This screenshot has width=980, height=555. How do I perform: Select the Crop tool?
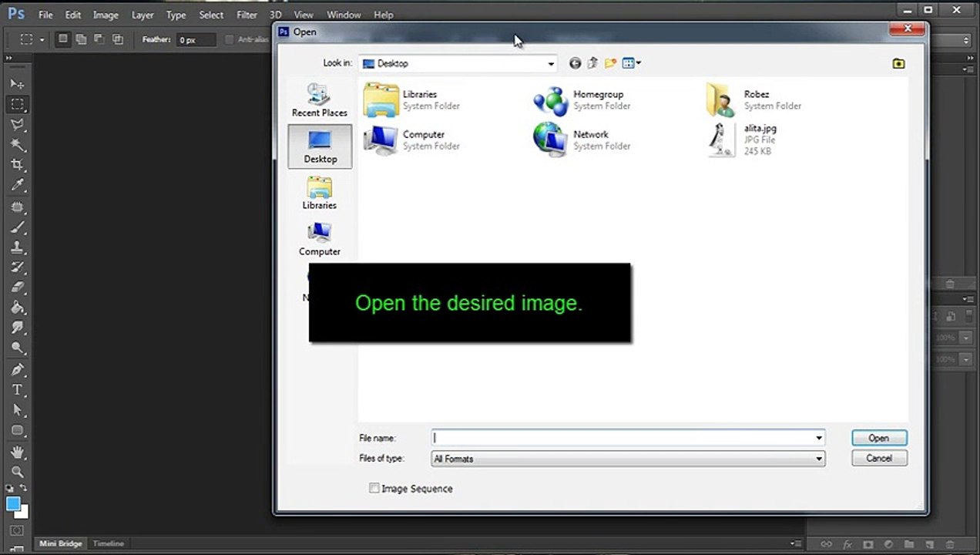click(17, 165)
